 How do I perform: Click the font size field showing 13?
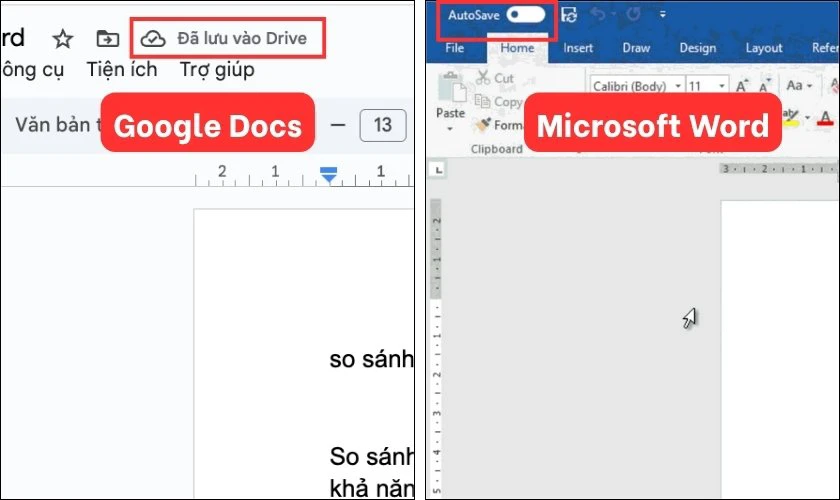382,125
